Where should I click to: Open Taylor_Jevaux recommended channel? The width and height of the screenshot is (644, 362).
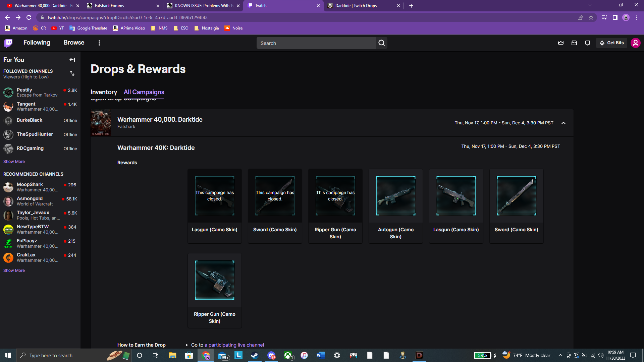40,215
